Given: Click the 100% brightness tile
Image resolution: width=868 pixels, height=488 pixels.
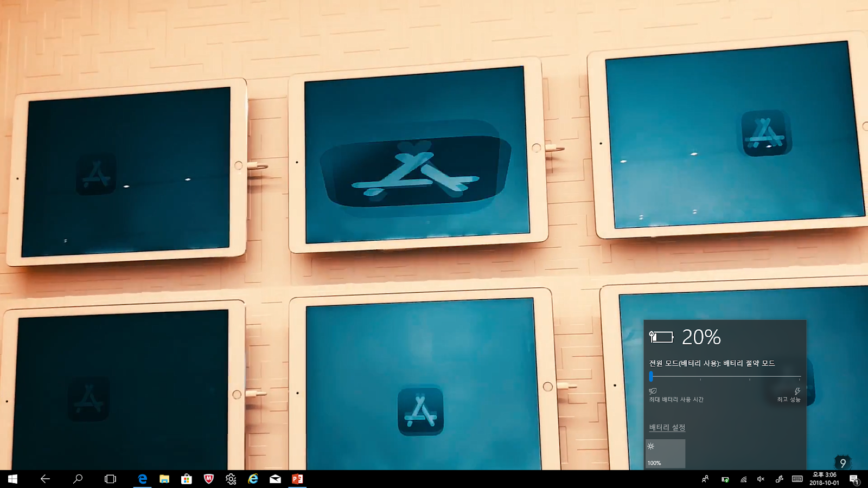Looking at the screenshot, I should (x=666, y=454).
